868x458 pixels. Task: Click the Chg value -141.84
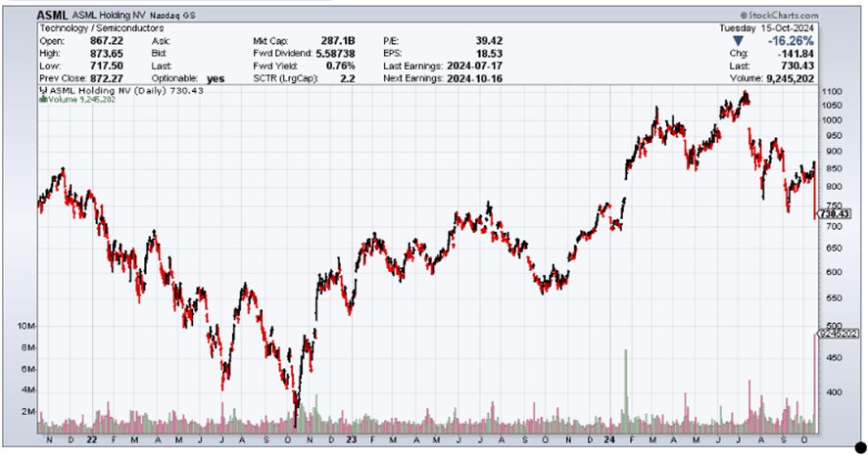tap(796, 54)
